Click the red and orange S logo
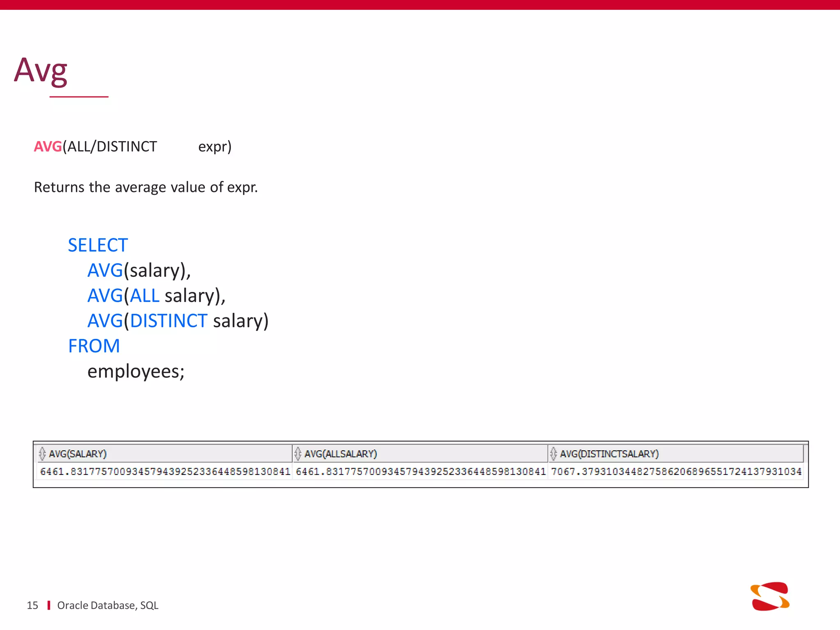Viewport: 840px width, 630px height. (x=770, y=596)
